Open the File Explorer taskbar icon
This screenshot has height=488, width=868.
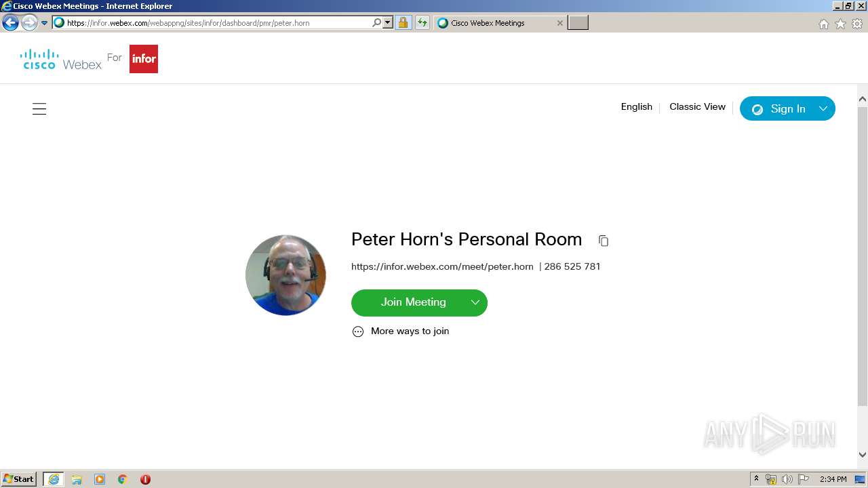tap(77, 479)
